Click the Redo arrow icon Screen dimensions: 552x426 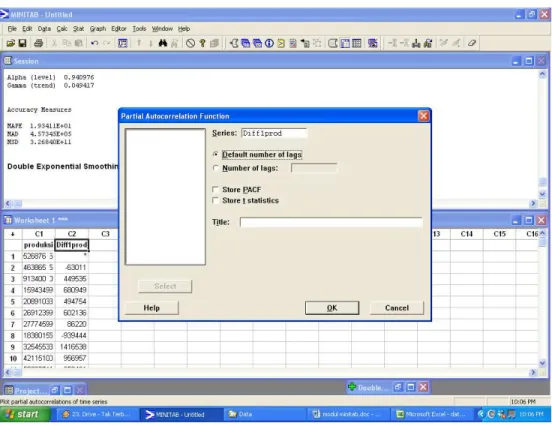click(107, 43)
